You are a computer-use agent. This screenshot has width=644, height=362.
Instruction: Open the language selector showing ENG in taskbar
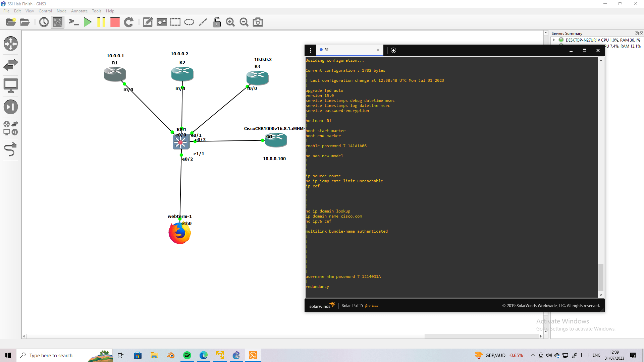click(596, 355)
